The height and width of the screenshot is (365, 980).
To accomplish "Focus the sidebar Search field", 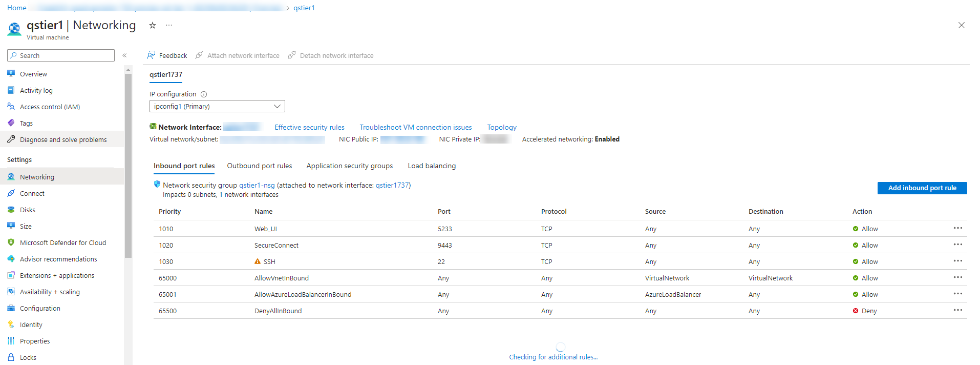I will [x=61, y=55].
